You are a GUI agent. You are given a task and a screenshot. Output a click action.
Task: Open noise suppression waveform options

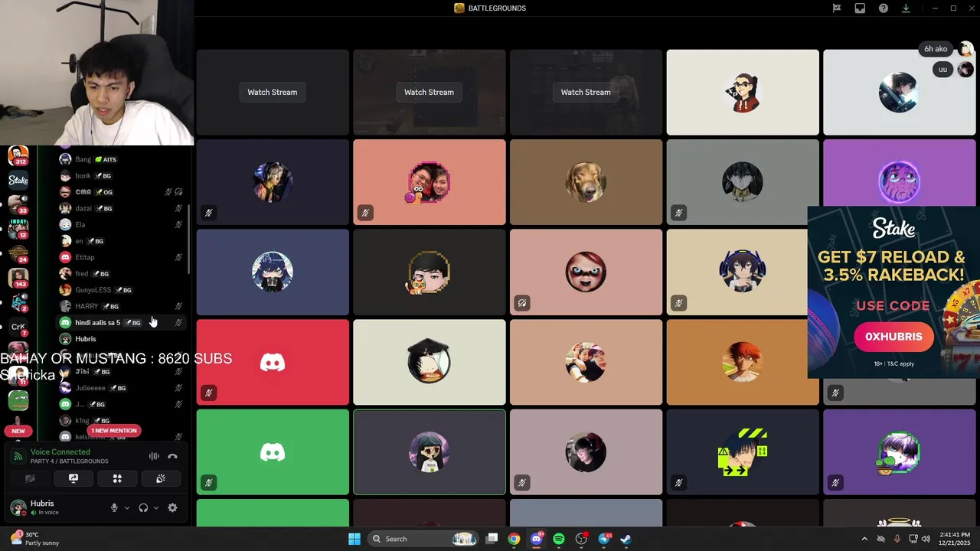point(154,456)
